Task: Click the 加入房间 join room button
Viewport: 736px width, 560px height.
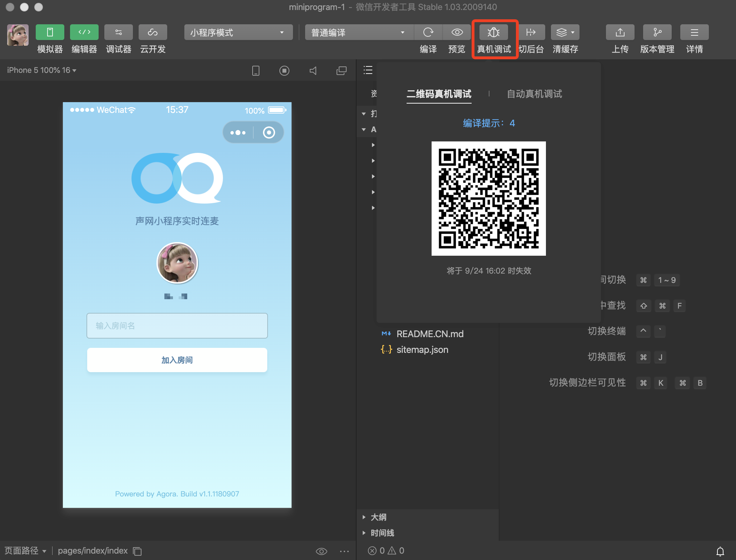Action: pyautogui.click(x=177, y=360)
